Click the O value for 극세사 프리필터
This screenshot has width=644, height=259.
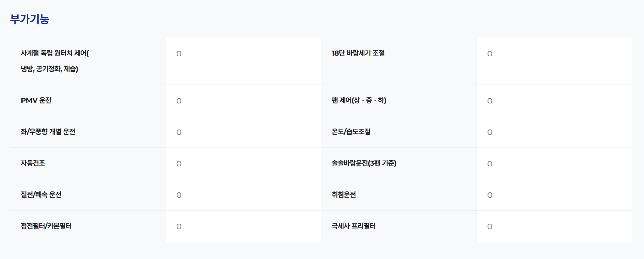(490, 227)
